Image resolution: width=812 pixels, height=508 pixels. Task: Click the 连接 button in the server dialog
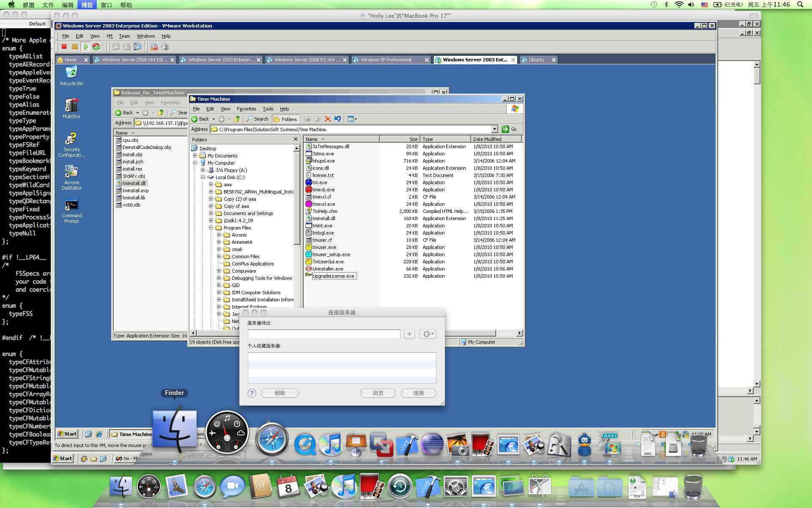pos(419,393)
